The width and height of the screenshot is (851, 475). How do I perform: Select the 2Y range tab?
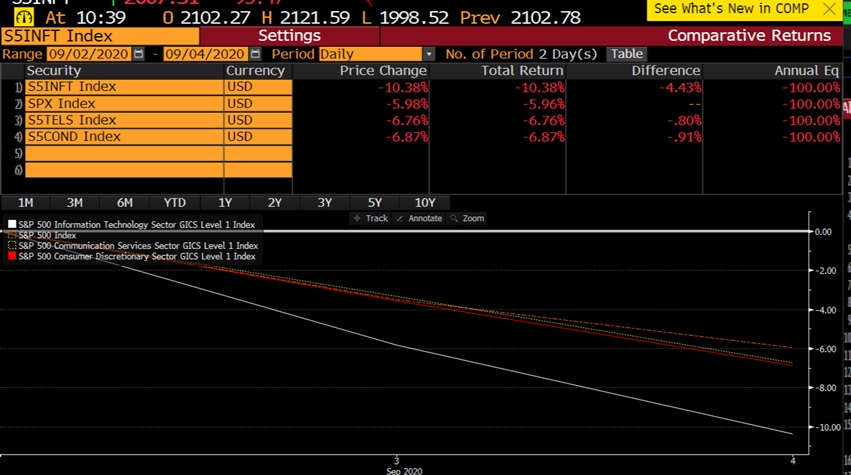[275, 203]
